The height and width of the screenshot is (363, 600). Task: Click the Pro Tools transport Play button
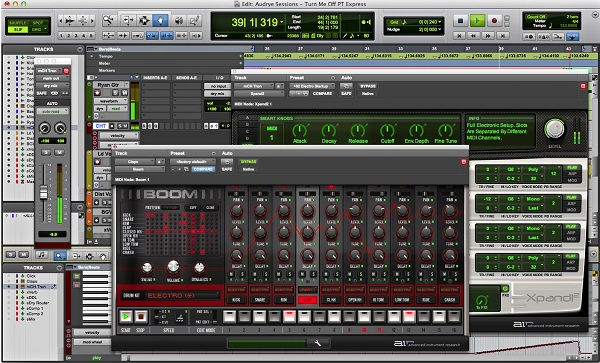click(477, 20)
